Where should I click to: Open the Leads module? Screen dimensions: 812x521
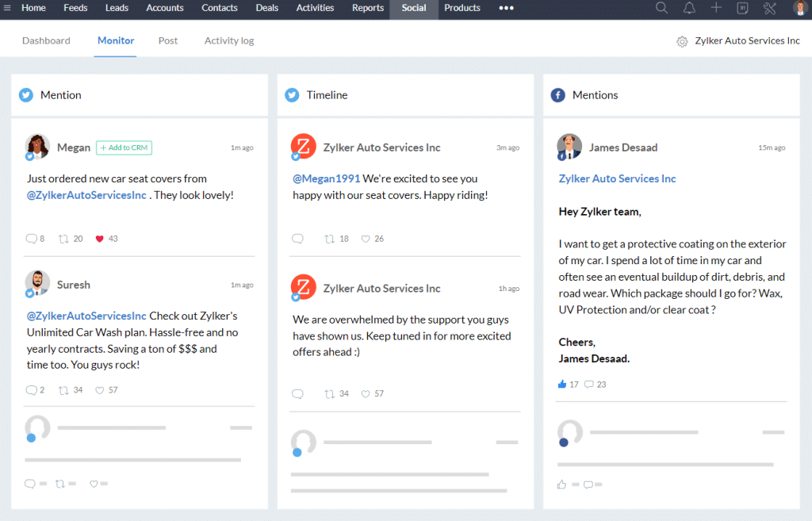click(x=117, y=8)
